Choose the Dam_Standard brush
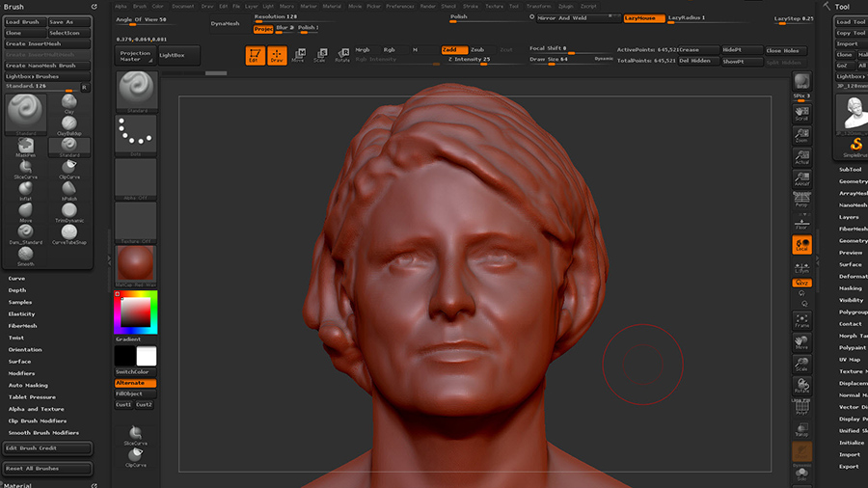This screenshot has width=868, height=488. pos(25,233)
